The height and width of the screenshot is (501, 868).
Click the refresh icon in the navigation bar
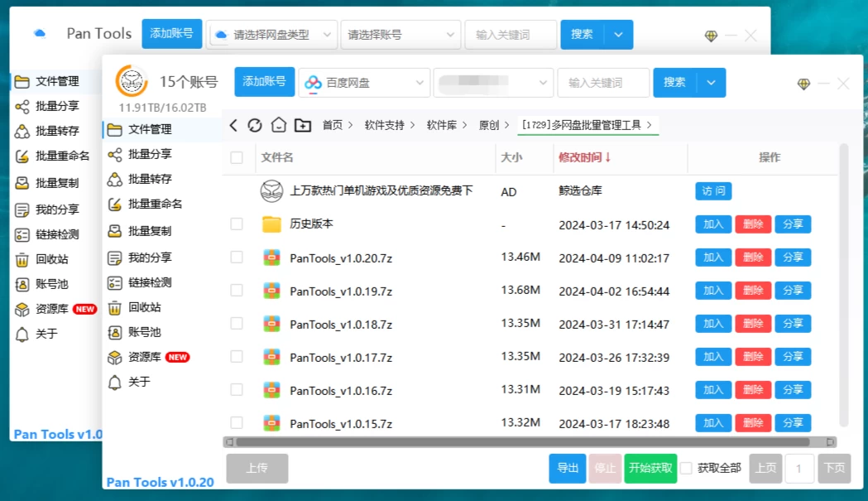click(x=255, y=123)
